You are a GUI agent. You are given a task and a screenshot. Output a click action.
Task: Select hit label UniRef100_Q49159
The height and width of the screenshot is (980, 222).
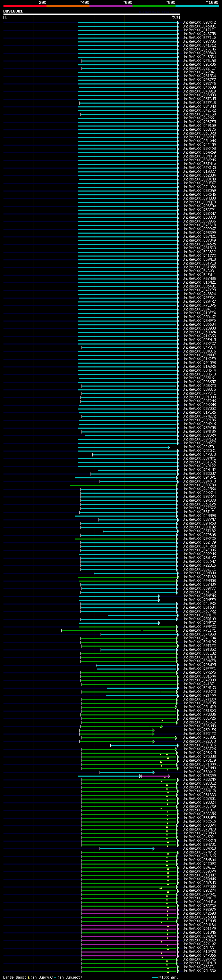pos(199,126)
